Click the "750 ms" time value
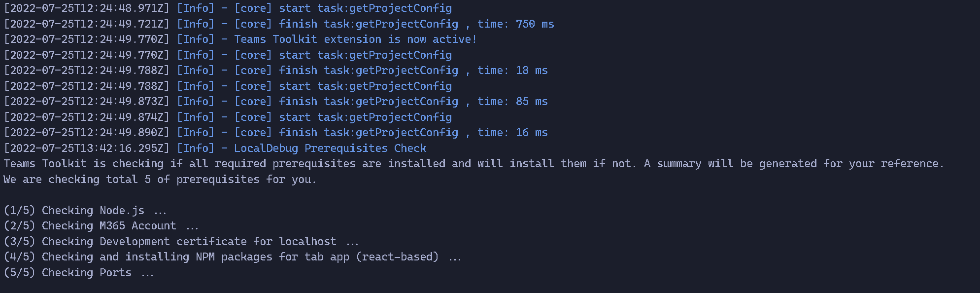 click(x=535, y=24)
